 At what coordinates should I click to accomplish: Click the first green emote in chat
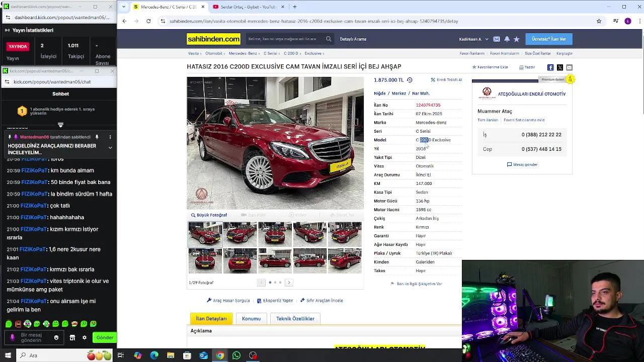click(x=9, y=324)
